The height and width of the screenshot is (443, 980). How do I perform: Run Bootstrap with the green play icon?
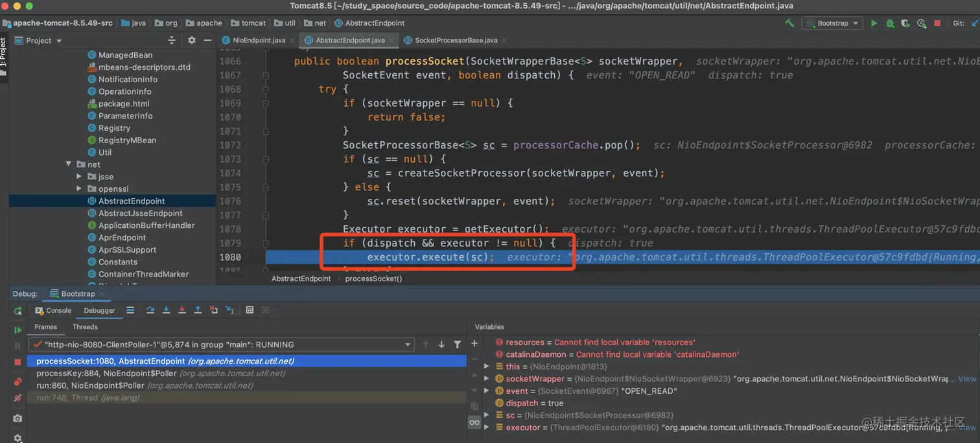click(874, 23)
